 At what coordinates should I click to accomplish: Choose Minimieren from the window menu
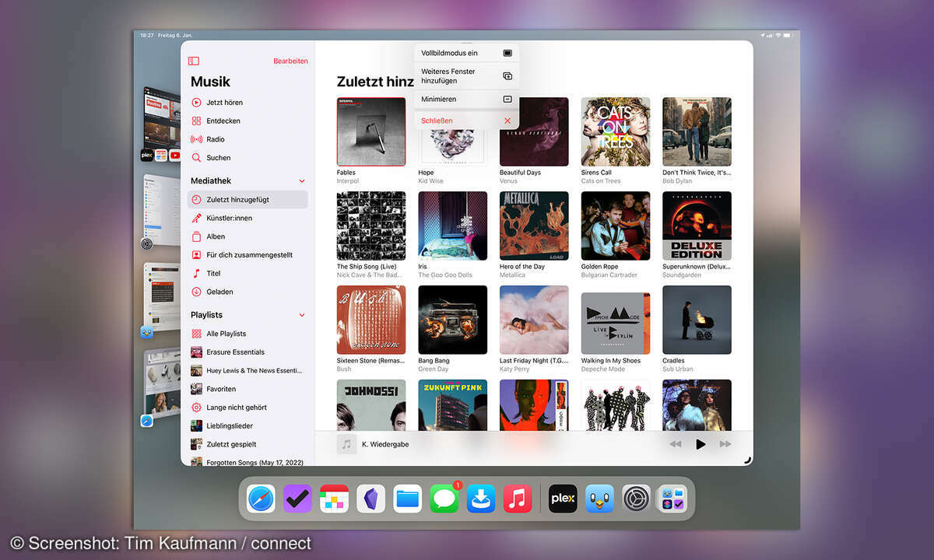point(466,99)
